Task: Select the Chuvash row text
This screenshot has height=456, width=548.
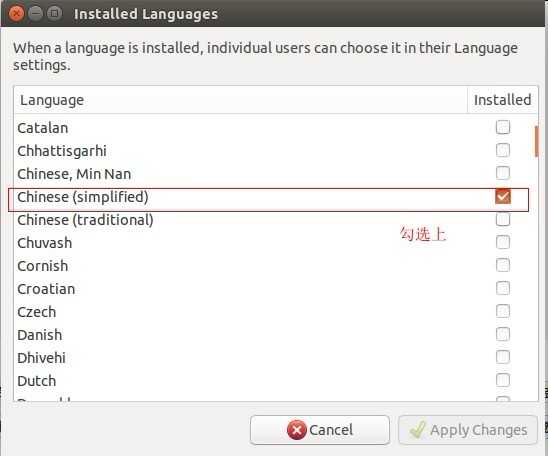Action: point(45,243)
